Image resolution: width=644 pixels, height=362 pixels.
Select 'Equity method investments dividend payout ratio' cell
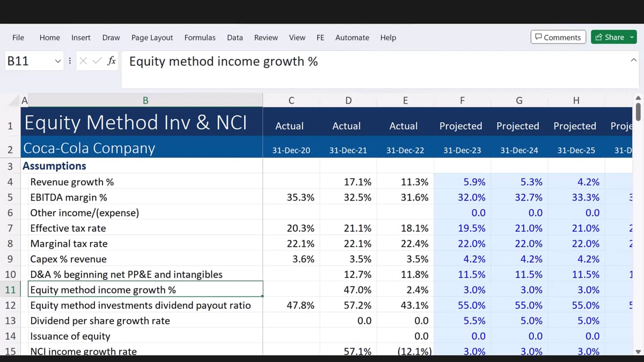pos(145,306)
